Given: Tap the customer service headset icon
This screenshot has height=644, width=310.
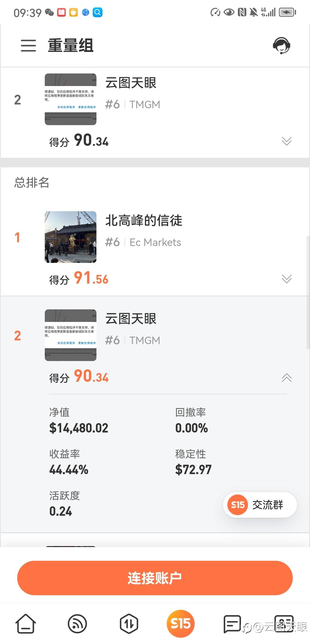Looking at the screenshot, I should click(281, 46).
